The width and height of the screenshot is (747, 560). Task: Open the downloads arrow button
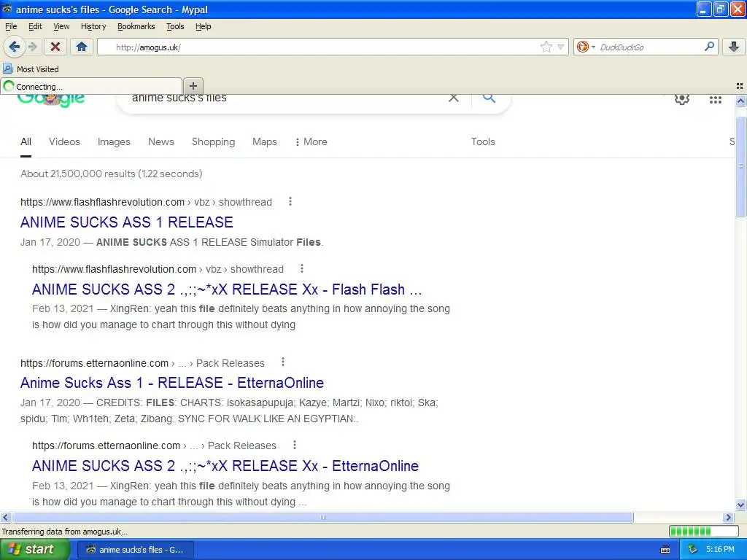(734, 47)
